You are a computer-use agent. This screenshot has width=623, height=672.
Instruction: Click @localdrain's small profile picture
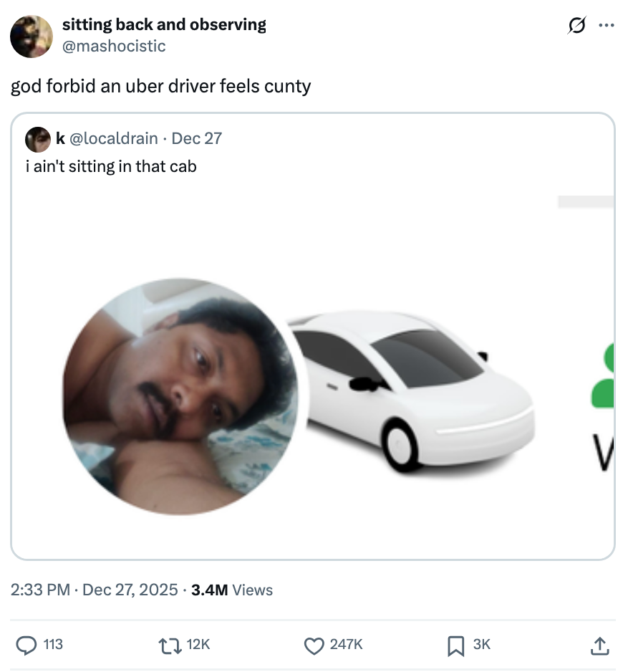[x=37, y=139]
